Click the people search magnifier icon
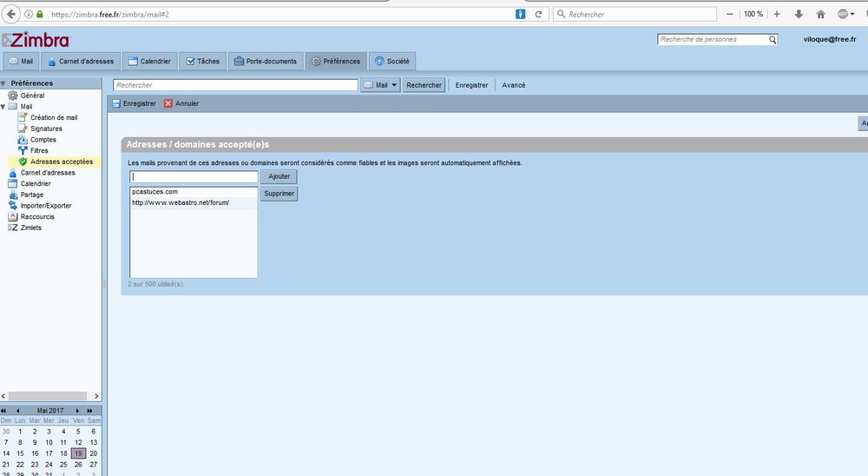The width and height of the screenshot is (868, 476). point(773,39)
